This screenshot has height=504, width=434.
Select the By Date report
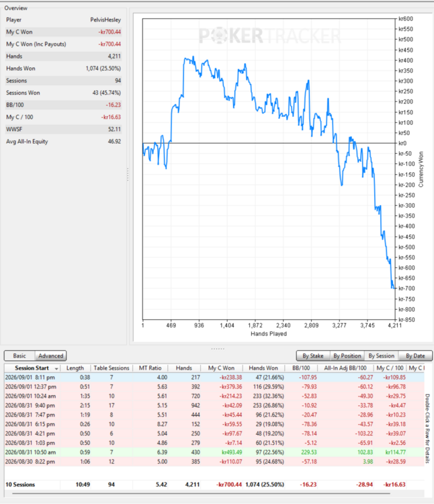click(415, 355)
